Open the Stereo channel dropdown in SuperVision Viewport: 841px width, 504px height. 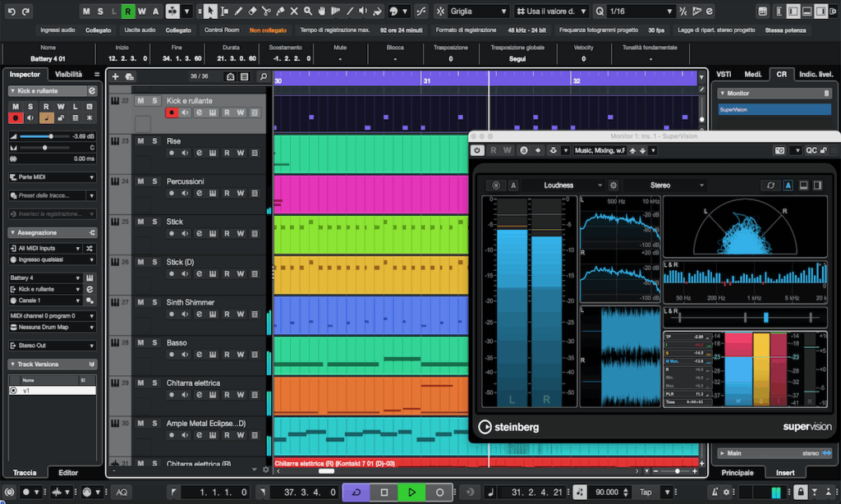click(x=665, y=185)
